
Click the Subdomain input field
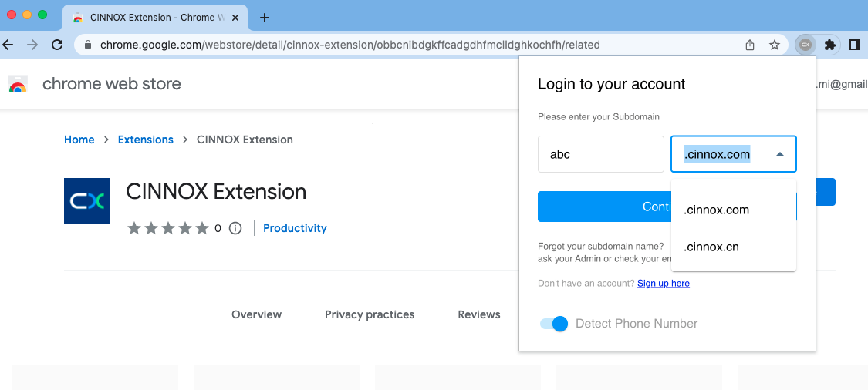click(x=600, y=154)
